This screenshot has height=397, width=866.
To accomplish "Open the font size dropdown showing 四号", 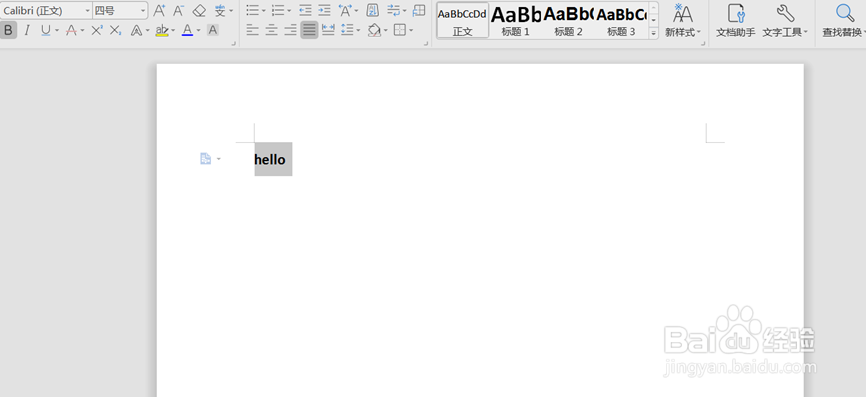I will pyautogui.click(x=144, y=10).
